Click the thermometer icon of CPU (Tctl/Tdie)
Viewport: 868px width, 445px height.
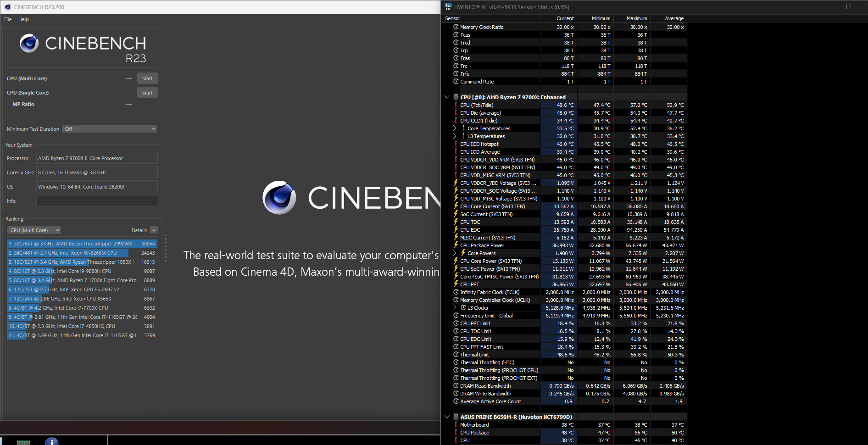[456, 105]
